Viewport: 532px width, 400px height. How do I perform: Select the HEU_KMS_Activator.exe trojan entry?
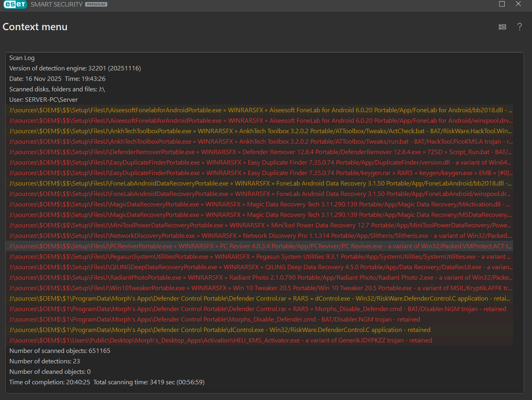click(221, 340)
